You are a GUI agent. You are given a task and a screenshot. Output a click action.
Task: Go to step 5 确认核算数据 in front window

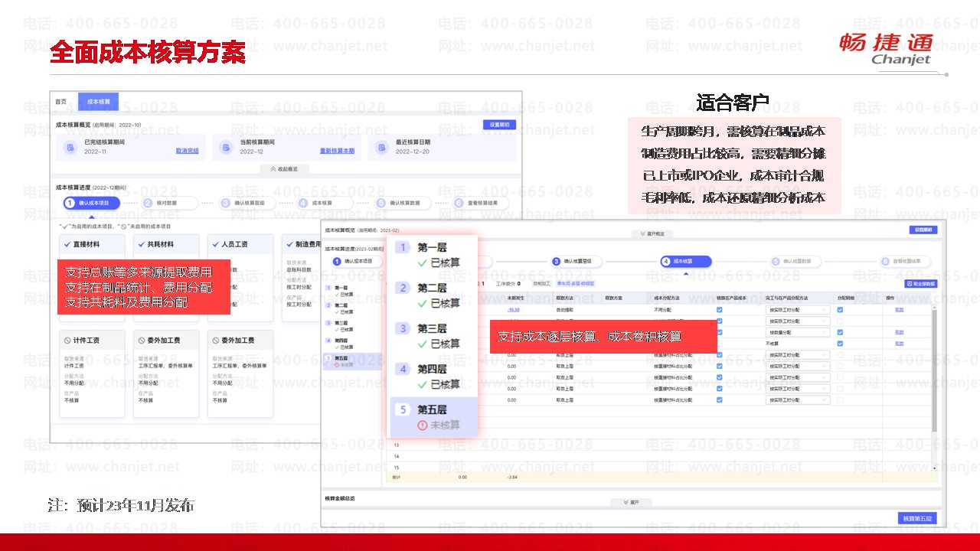(x=796, y=261)
